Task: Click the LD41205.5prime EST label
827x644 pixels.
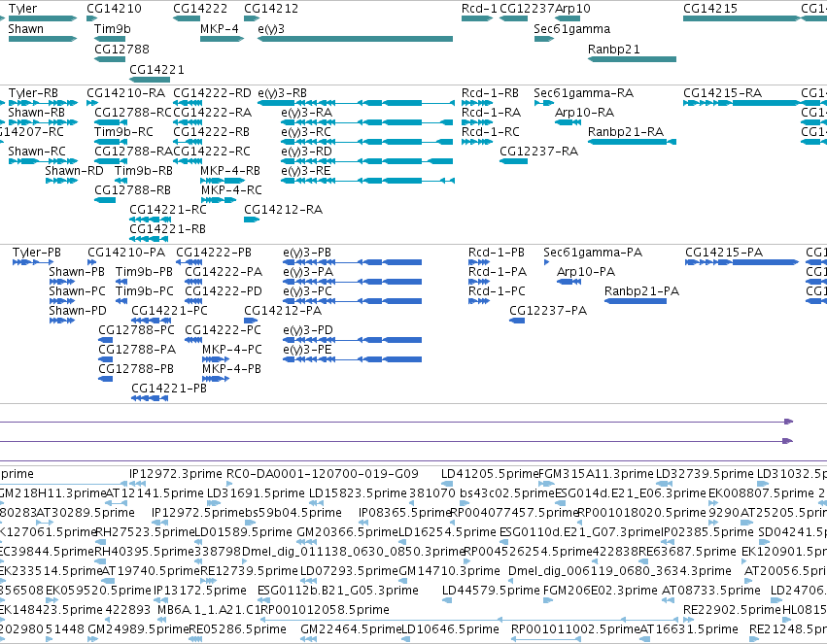Action: pyautogui.click(x=490, y=474)
